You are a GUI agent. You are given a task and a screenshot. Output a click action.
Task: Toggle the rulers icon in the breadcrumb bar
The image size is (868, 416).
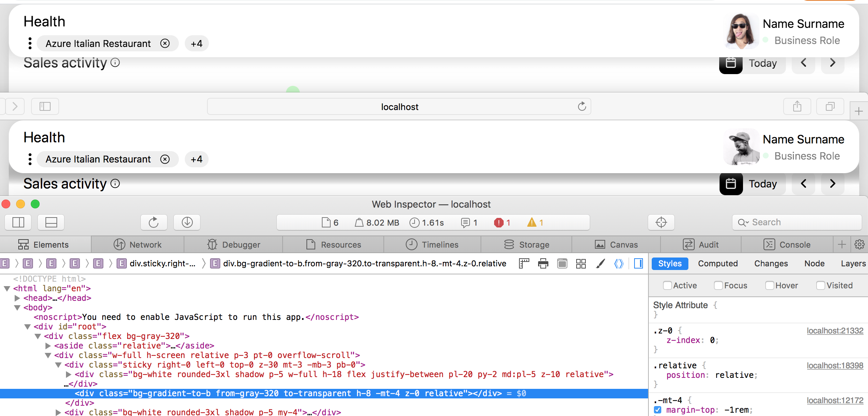[523, 263]
